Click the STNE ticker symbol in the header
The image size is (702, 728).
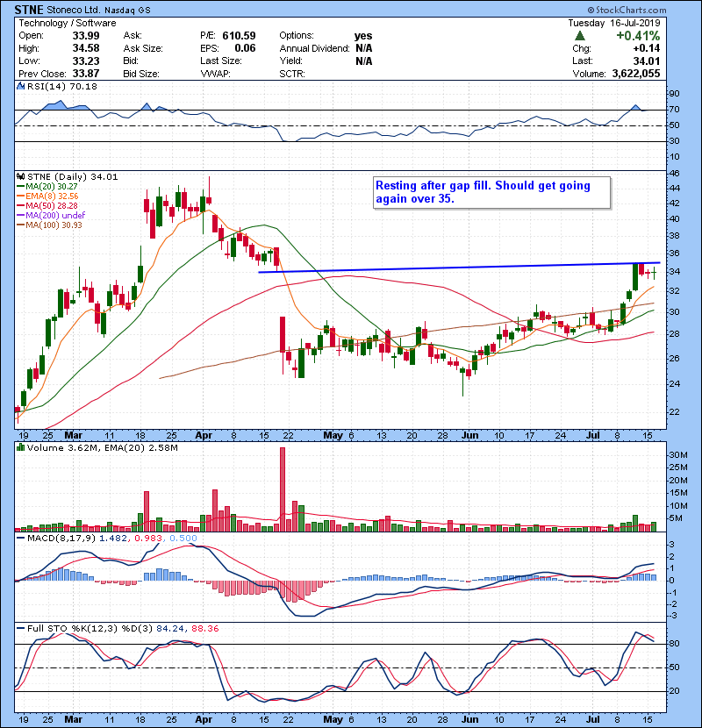pyautogui.click(x=29, y=10)
